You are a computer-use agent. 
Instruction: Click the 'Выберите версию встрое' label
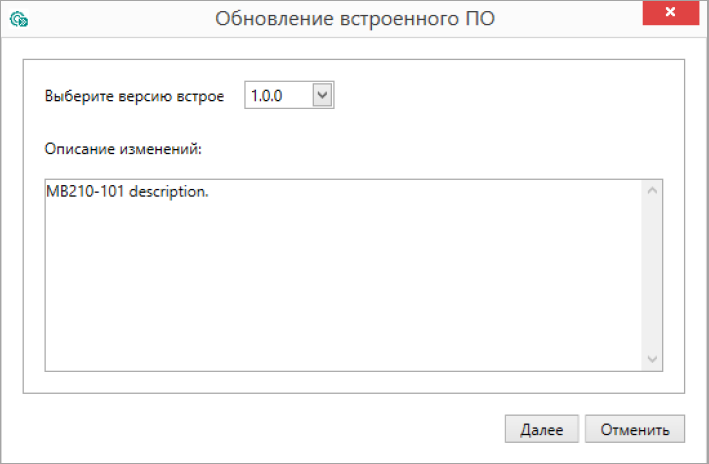[x=134, y=96]
